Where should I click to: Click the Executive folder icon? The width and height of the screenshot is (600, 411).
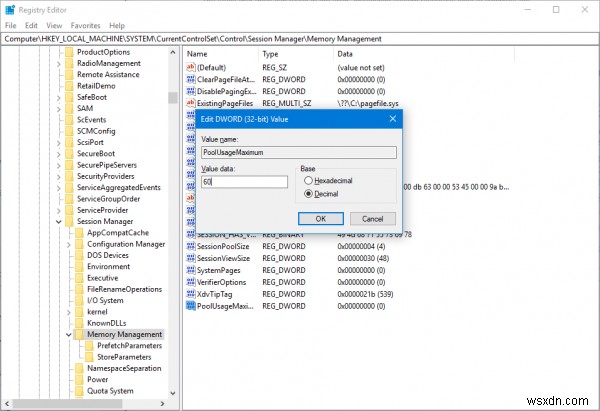coord(79,278)
